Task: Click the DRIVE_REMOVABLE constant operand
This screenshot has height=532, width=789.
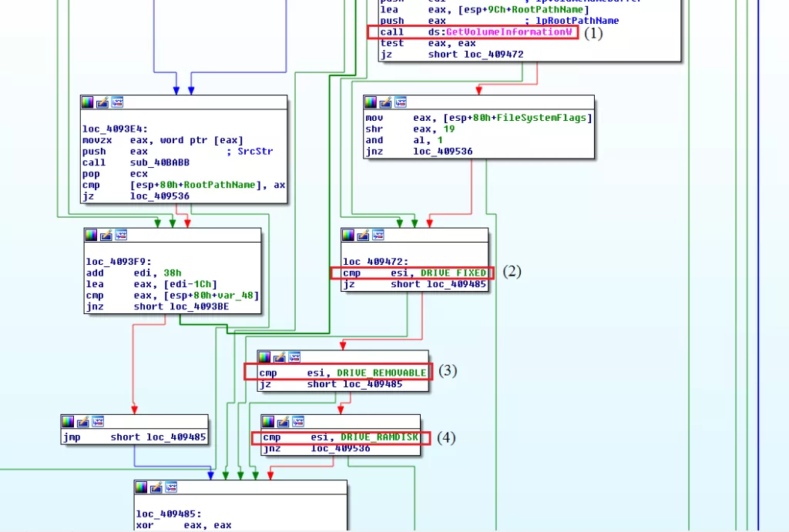Action: pos(381,373)
